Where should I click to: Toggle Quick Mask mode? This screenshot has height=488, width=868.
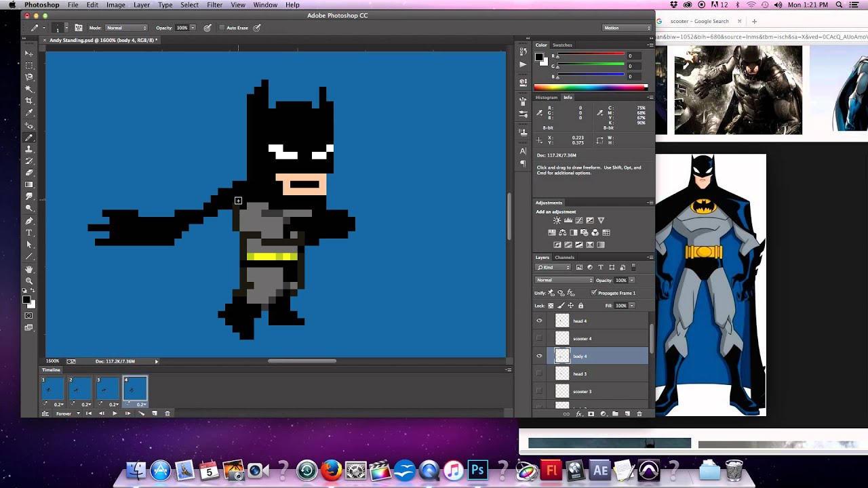[29, 316]
